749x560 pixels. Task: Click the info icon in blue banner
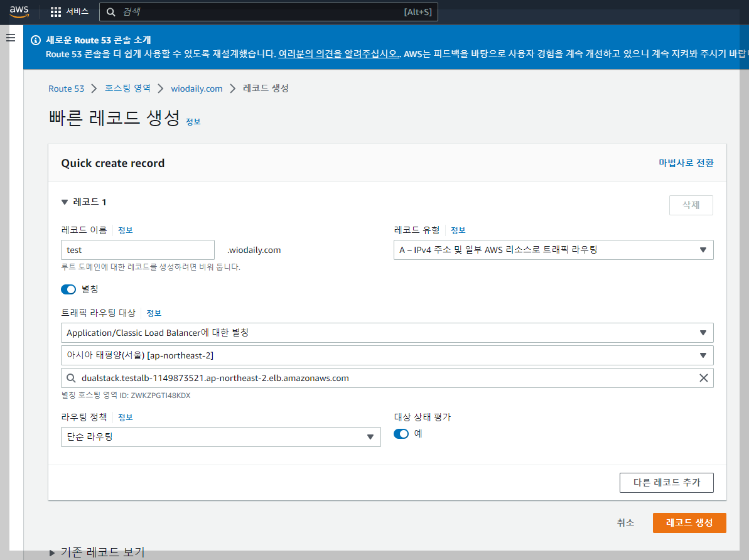tap(36, 40)
